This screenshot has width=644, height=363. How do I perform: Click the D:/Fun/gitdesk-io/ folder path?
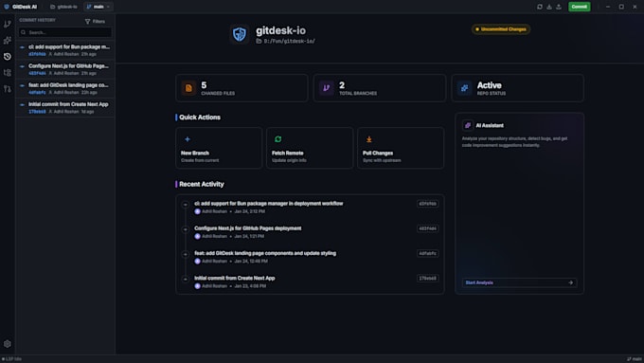click(286, 41)
